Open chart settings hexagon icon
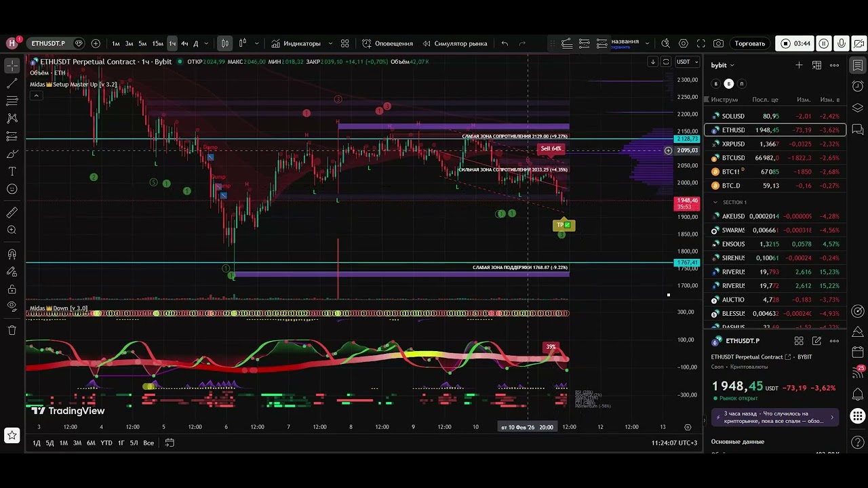The height and width of the screenshot is (488, 868). coord(684,43)
